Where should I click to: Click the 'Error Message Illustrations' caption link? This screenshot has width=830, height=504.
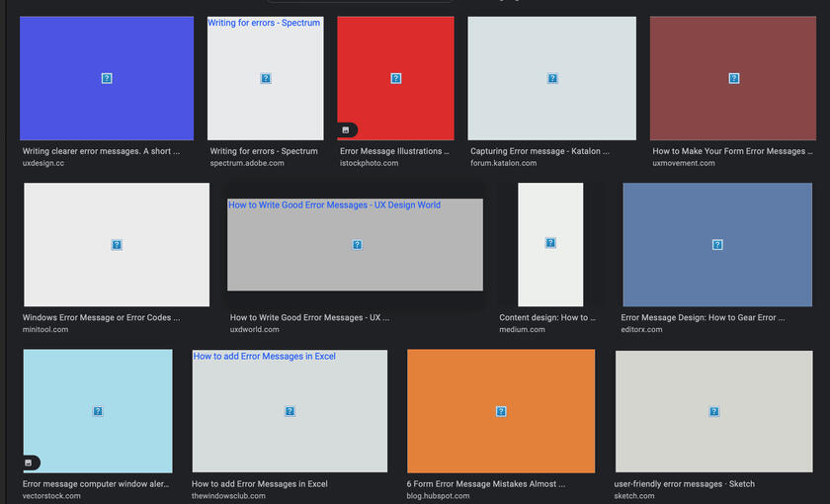pyautogui.click(x=394, y=151)
